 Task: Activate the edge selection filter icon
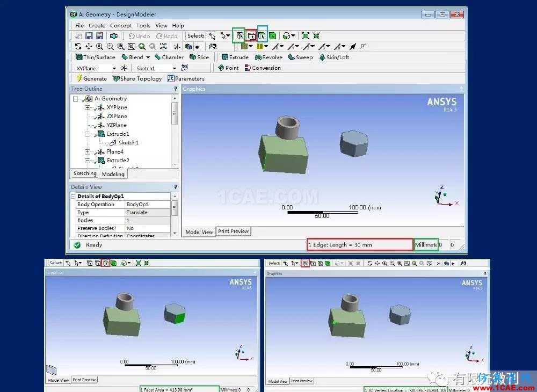pos(251,36)
